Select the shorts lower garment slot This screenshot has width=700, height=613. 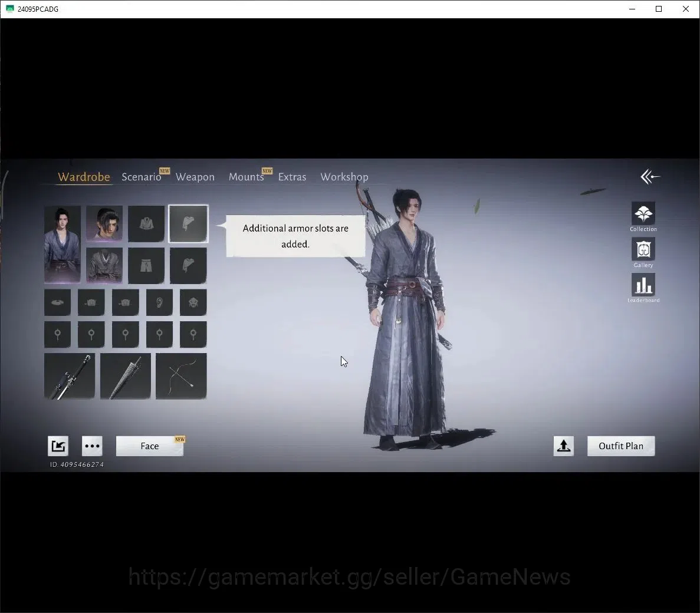[146, 265]
